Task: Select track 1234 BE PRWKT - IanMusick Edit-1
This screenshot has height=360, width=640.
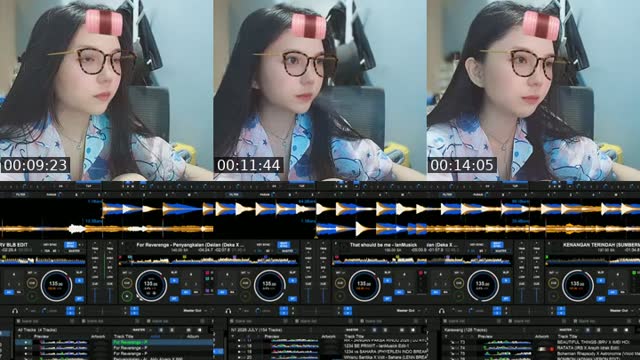Action: [376, 345]
